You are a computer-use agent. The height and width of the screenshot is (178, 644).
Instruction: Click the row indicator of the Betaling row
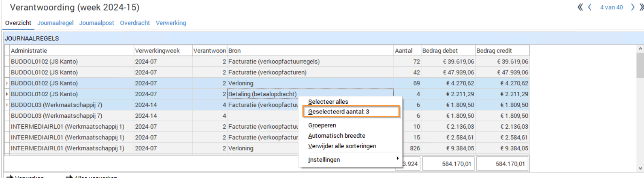point(7,94)
